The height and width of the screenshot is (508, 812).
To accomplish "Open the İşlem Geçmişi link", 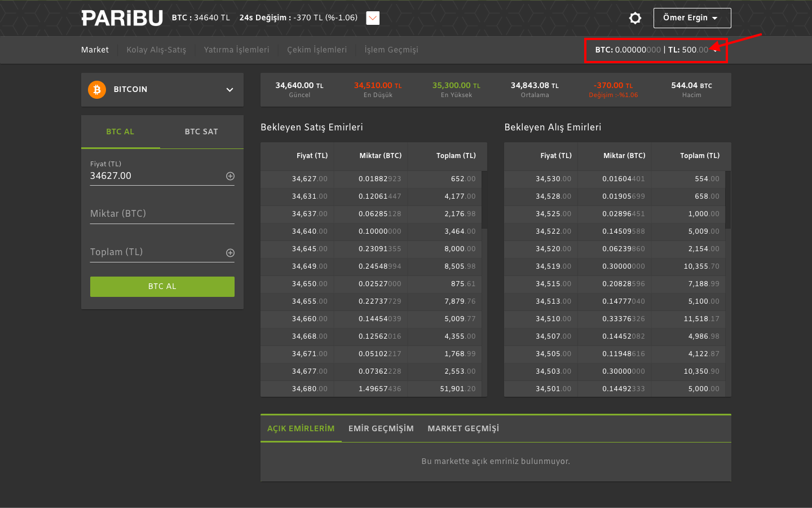I will pos(391,50).
